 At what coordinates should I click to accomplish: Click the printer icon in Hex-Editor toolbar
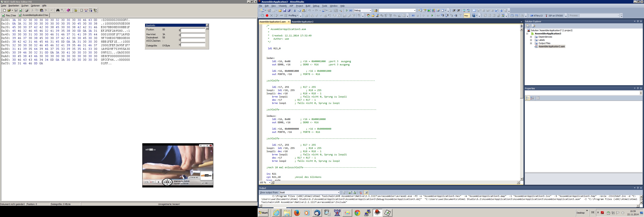(27, 10)
